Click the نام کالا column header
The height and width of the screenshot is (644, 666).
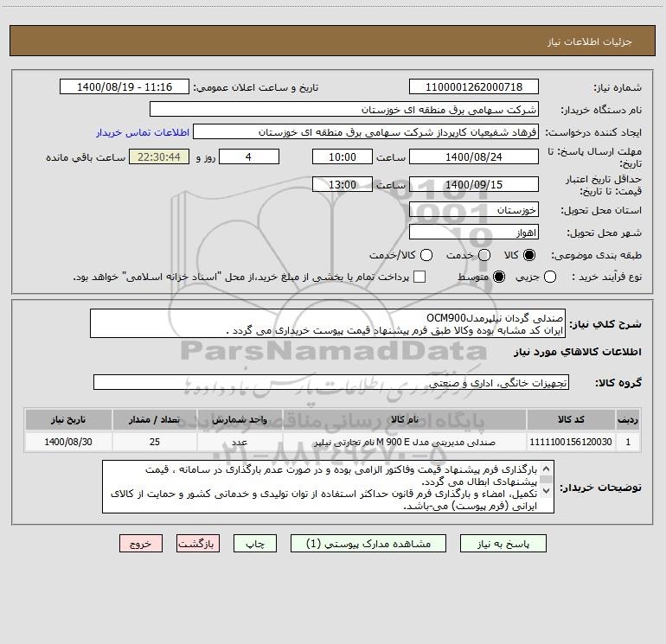(405, 419)
